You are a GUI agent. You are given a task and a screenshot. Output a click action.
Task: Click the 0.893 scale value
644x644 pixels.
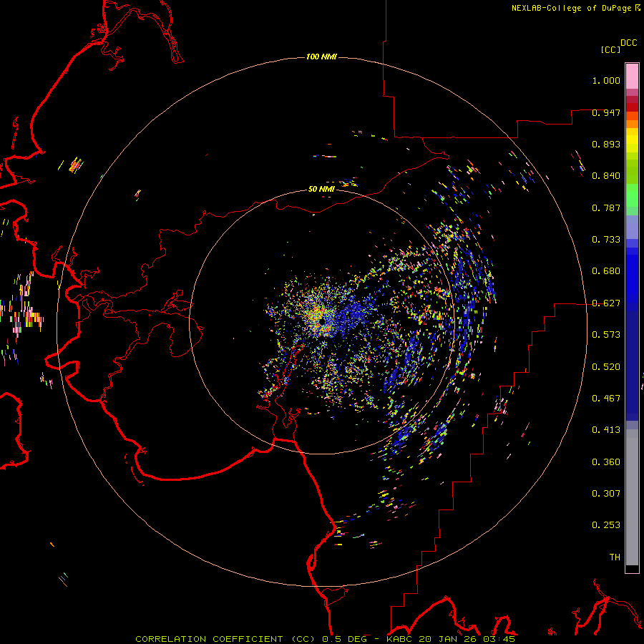pyautogui.click(x=606, y=144)
